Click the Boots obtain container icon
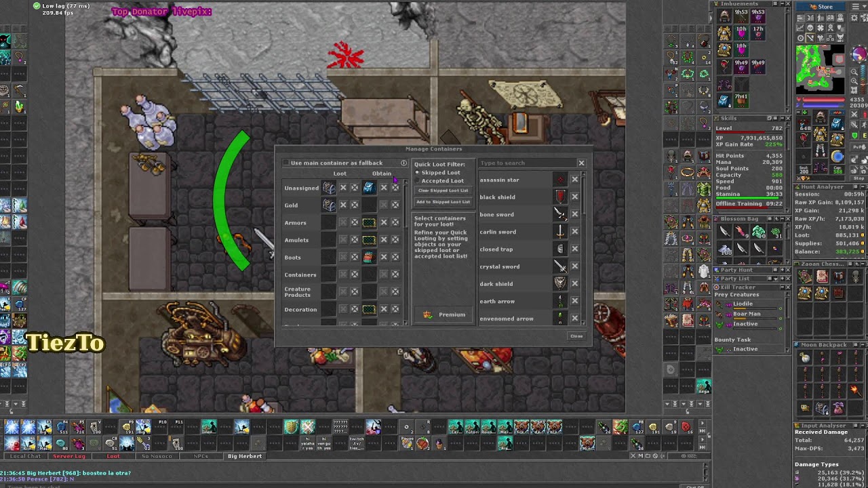 (x=369, y=257)
